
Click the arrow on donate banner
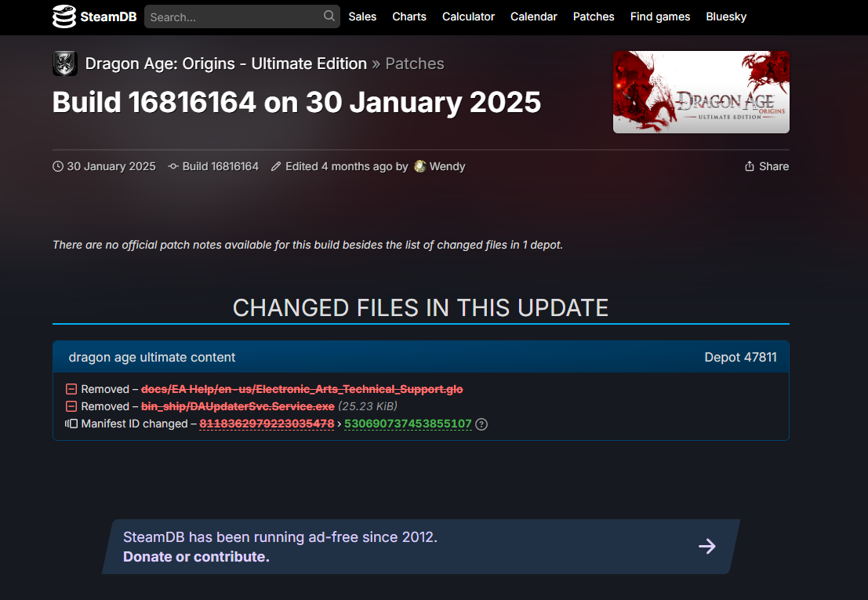(706, 546)
